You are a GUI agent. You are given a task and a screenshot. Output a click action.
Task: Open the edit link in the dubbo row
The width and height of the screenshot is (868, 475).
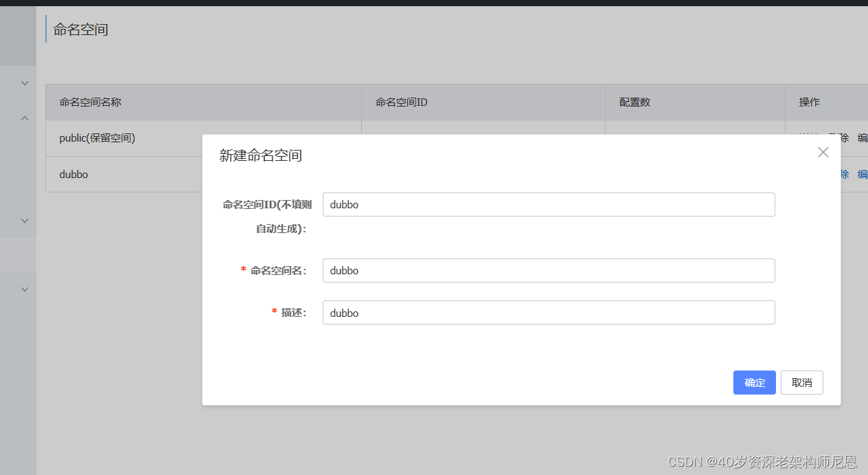coord(863,174)
